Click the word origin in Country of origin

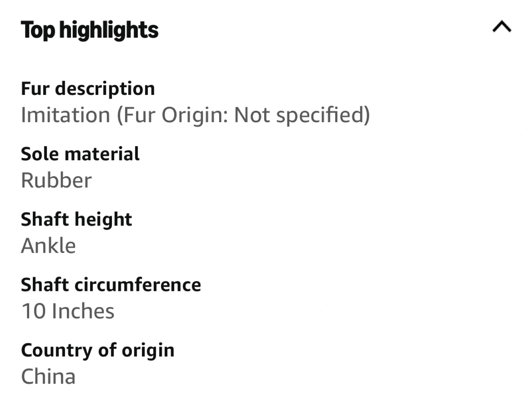pyautogui.click(x=148, y=351)
